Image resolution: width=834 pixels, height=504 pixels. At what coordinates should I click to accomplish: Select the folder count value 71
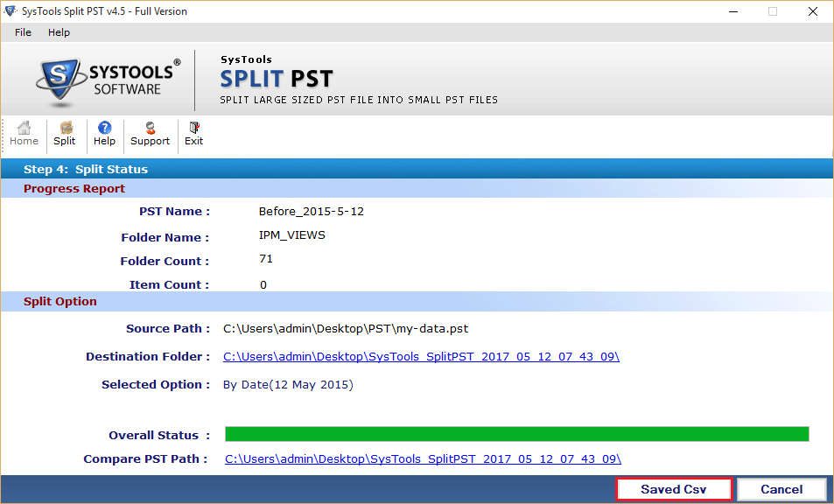tap(266, 259)
